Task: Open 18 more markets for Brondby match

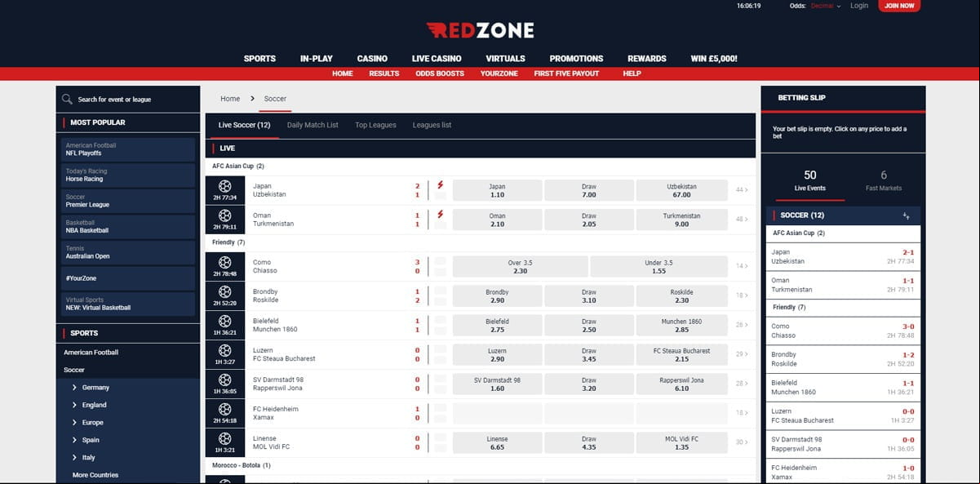Action: (x=742, y=295)
